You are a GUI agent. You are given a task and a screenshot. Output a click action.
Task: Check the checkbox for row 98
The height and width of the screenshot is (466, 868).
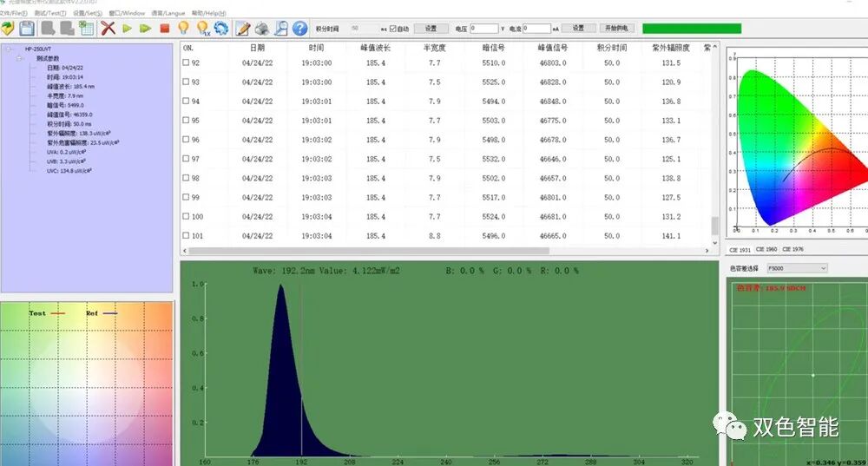pos(186,178)
